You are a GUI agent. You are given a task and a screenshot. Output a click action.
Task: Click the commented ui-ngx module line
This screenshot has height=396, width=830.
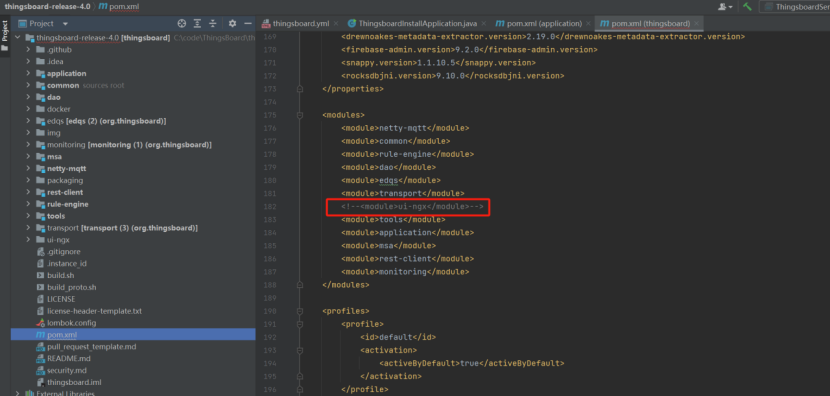(x=412, y=206)
